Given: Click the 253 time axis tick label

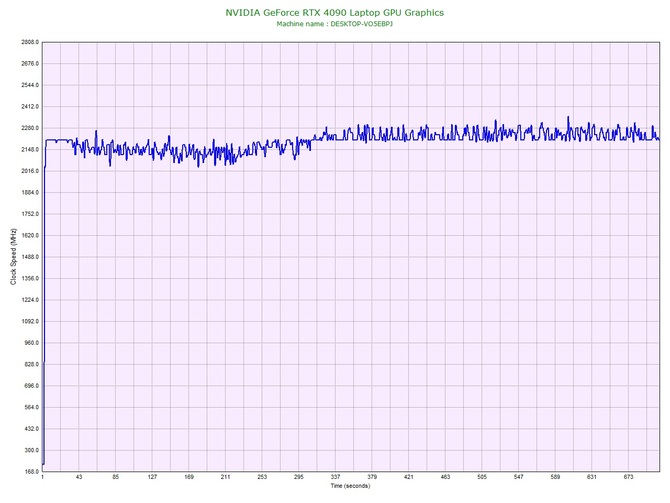Looking at the screenshot, I should click(x=262, y=477).
